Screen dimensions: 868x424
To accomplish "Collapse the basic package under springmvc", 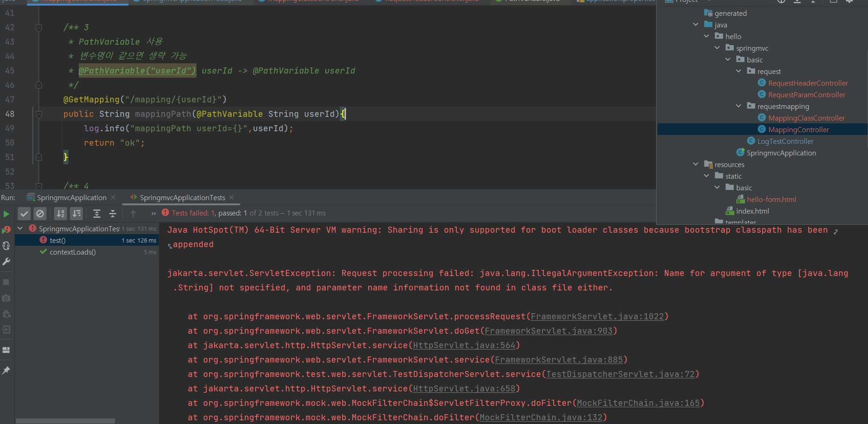I will [728, 60].
